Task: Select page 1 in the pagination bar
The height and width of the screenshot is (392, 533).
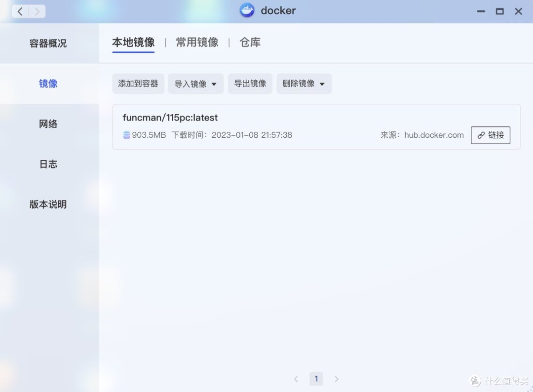Action: pyautogui.click(x=316, y=379)
